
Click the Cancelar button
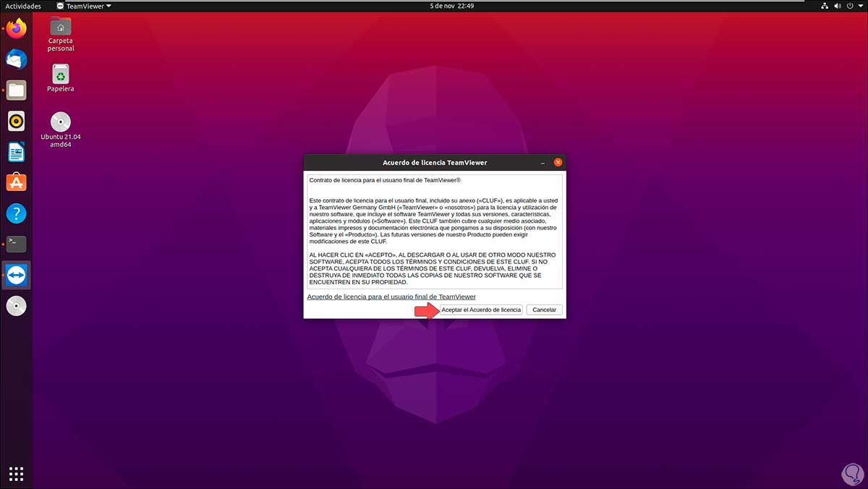pos(545,310)
